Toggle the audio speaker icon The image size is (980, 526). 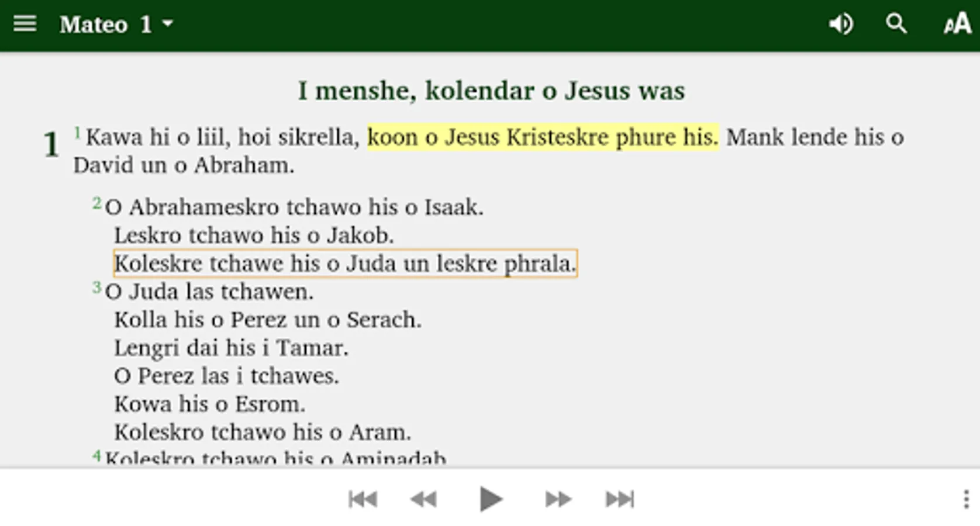point(841,24)
